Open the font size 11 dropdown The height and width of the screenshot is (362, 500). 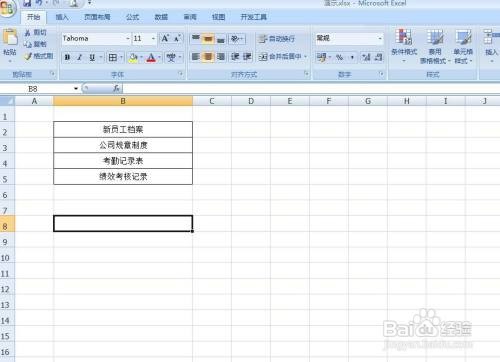pos(153,39)
